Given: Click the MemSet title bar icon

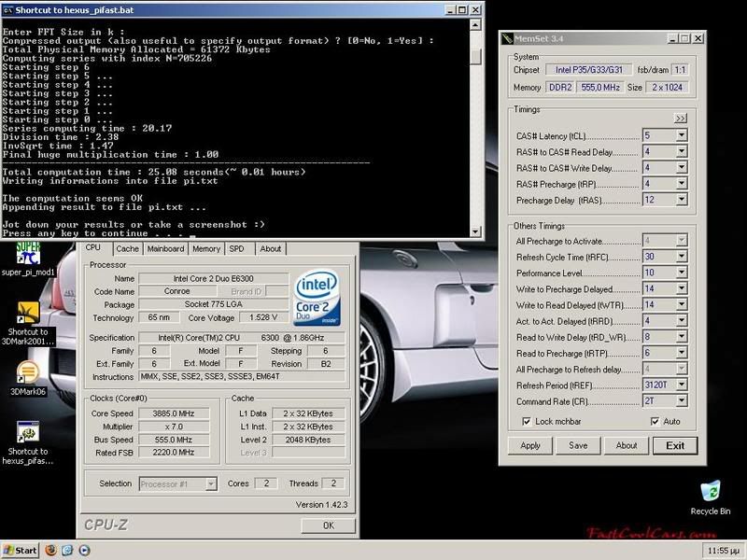Looking at the screenshot, I should click(x=508, y=38).
